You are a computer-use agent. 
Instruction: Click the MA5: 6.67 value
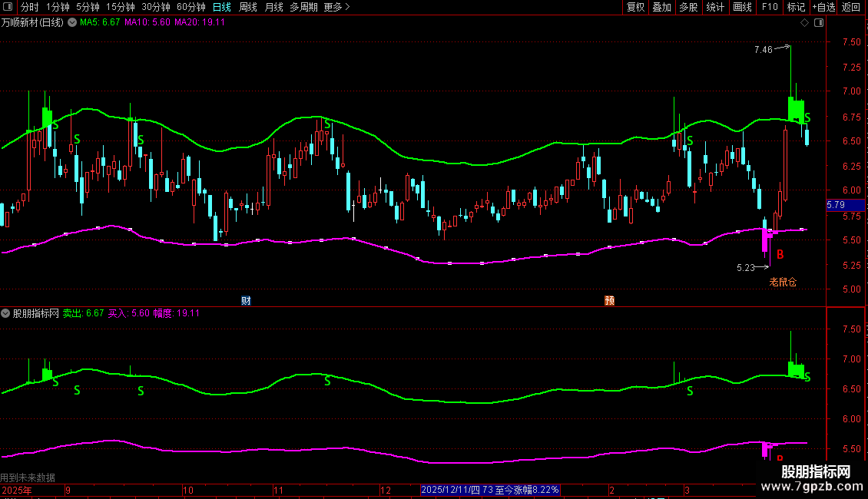pos(100,22)
